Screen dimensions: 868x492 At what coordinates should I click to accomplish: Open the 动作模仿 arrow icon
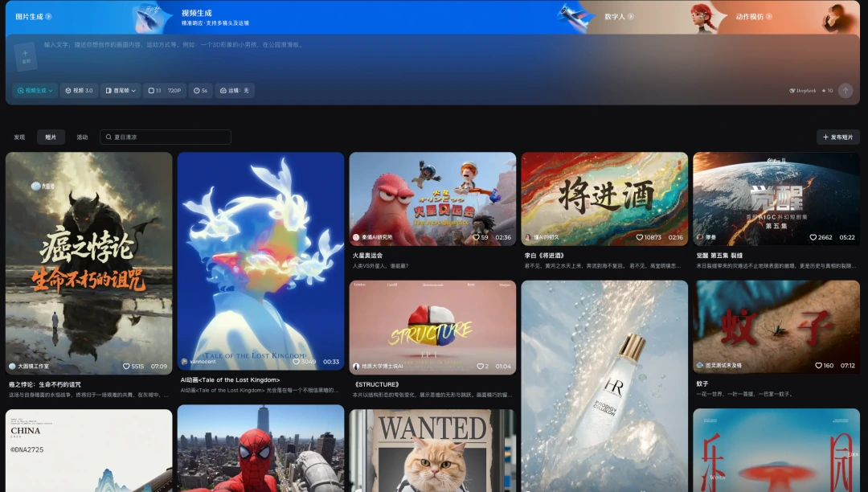(769, 17)
